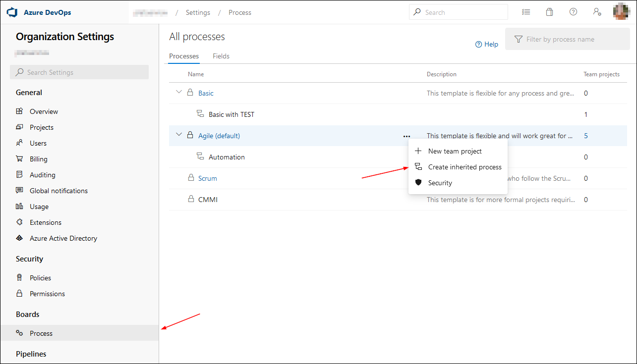The width and height of the screenshot is (637, 364).
Task: Click team projects count 1 for Basic with TEST
Action: coord(586,114)
